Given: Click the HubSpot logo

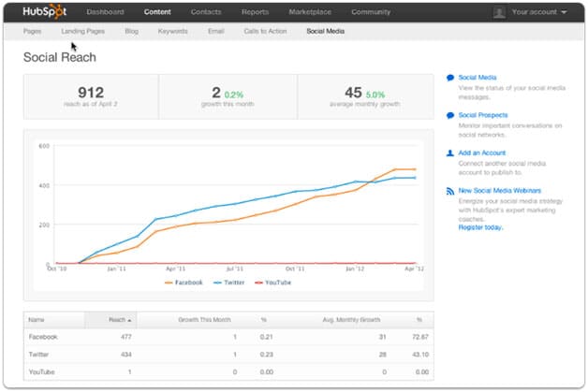Looking at the screenshot, I should [45, 12].
